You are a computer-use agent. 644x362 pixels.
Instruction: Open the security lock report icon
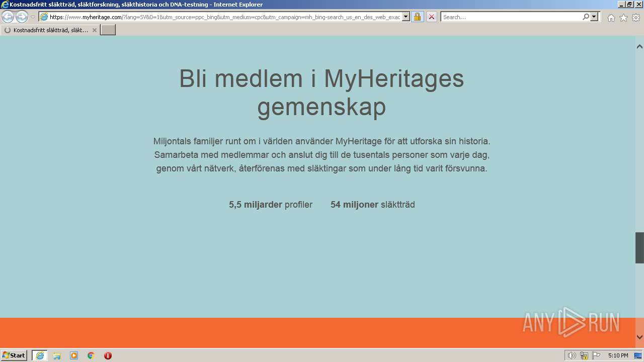(417, 17)
